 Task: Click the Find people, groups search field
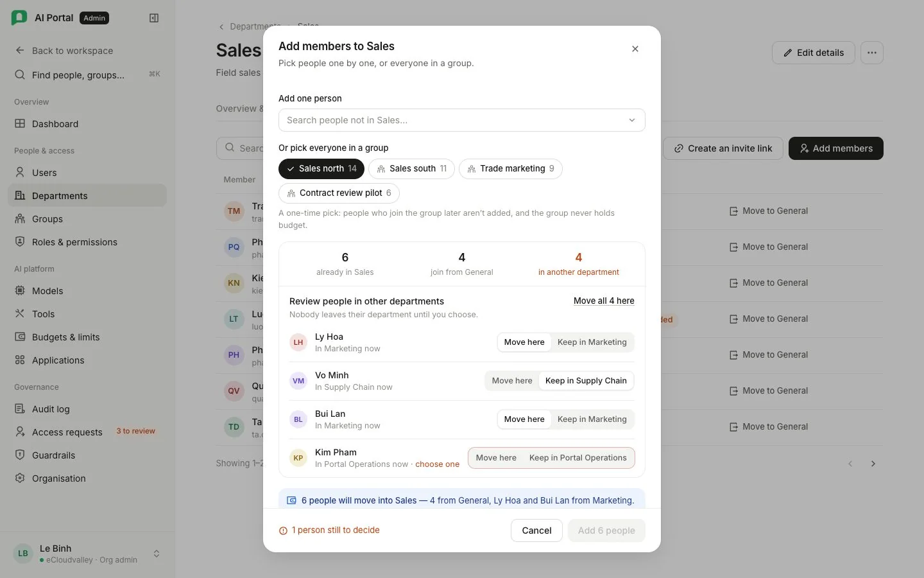[x=87, y=75]
